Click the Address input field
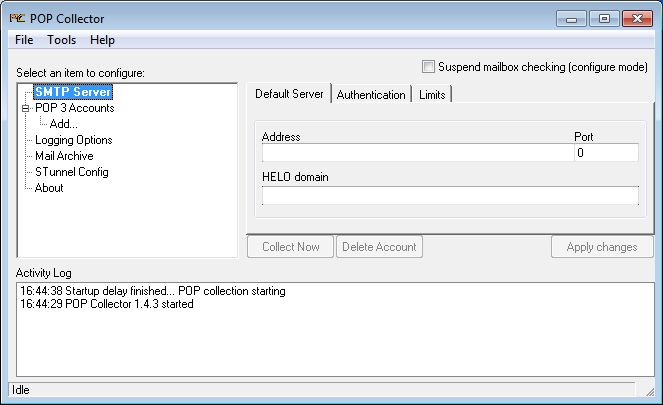The width and height of the screenshot is (663, 405). [417, 153]
